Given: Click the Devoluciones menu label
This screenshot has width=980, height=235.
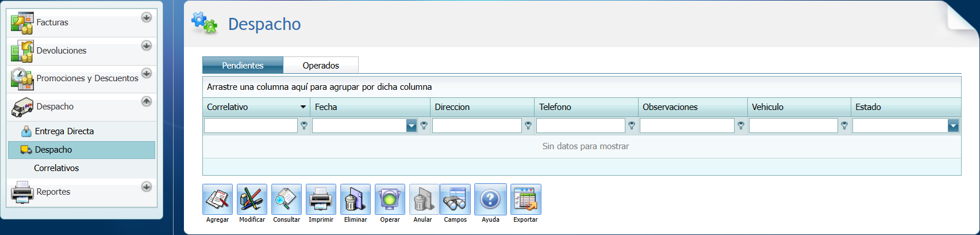Looking at the screenshot, I should click(x=62, y=51).
